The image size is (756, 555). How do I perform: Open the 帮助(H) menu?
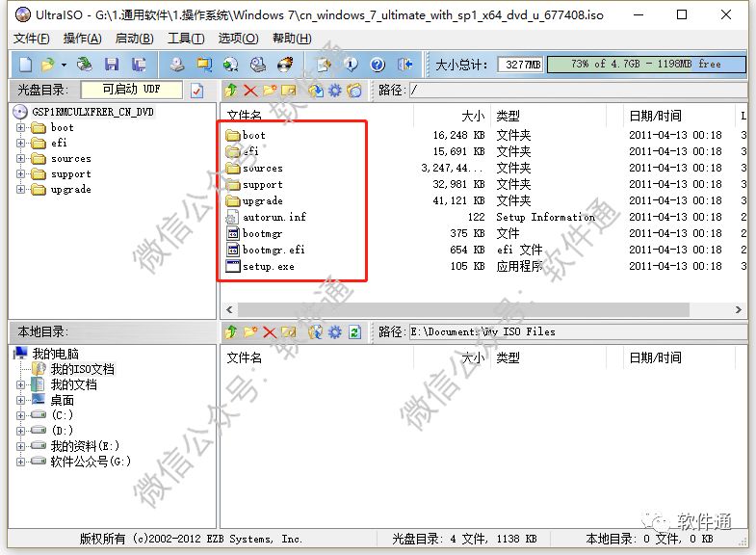pos(292,39)
